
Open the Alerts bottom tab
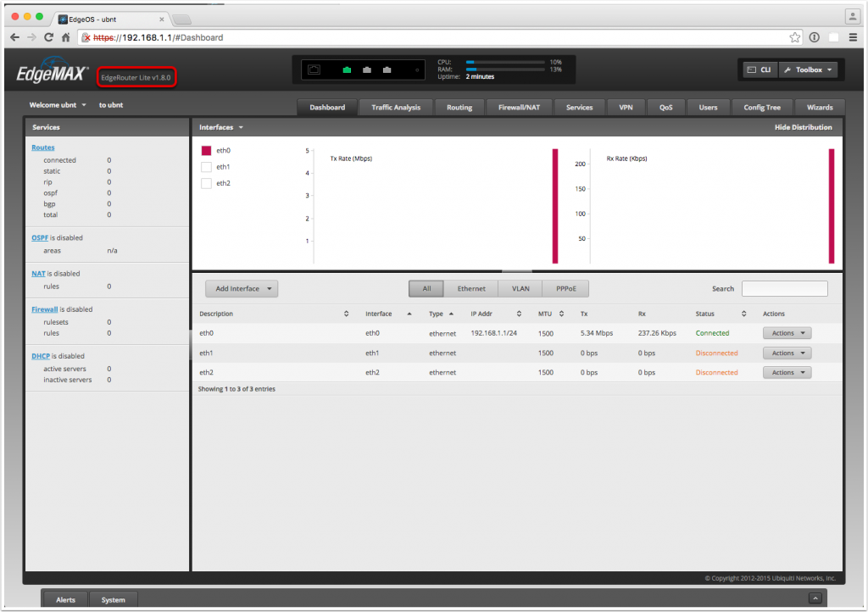pos(65,600)
